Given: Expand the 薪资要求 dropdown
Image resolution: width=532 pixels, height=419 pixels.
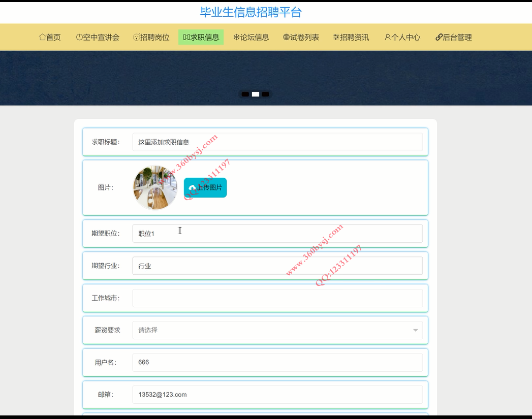Looking at the screenshot, I should [277, 330].
